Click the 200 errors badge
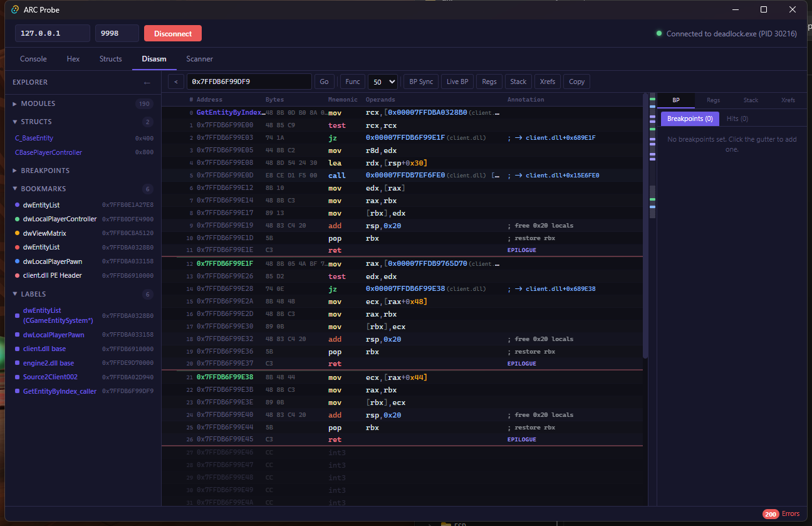812x526 pixels. [771, 514]
